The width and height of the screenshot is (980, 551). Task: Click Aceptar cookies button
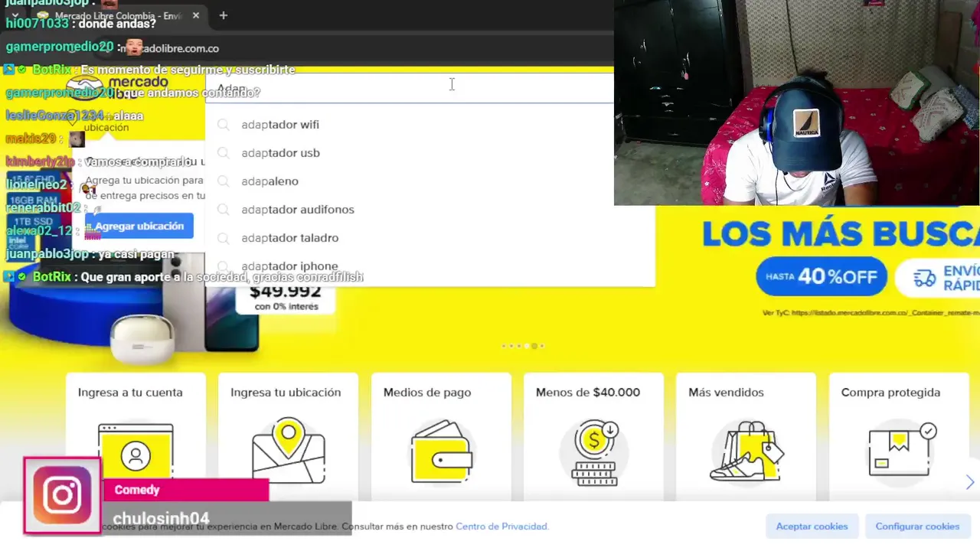pos(812,527)
